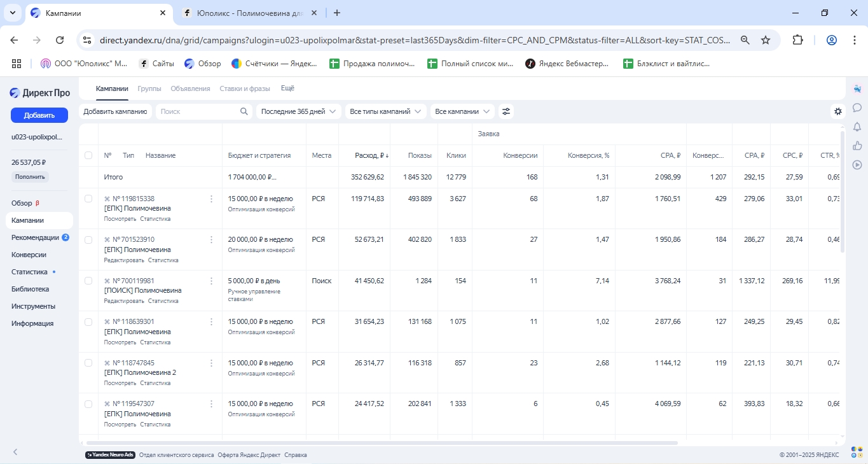
Task: Open the 'Все типы кампаний' dropdown
Action: pos(385,111)
